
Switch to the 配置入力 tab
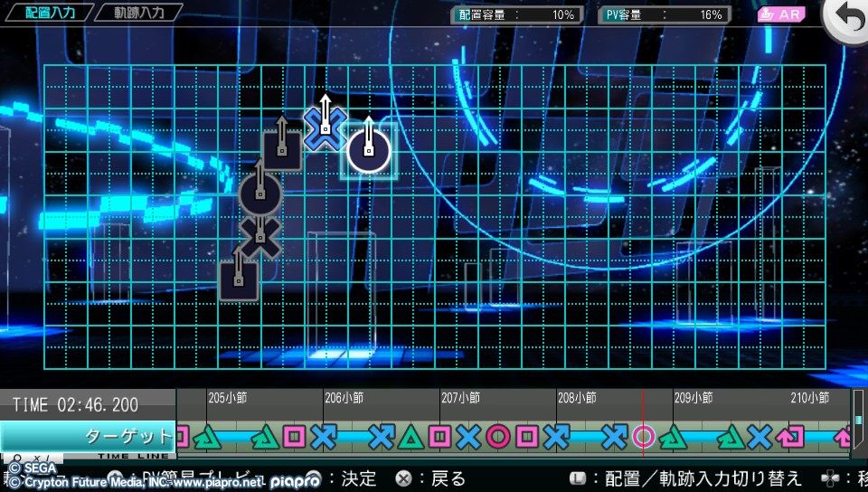(x=49, y=12)
